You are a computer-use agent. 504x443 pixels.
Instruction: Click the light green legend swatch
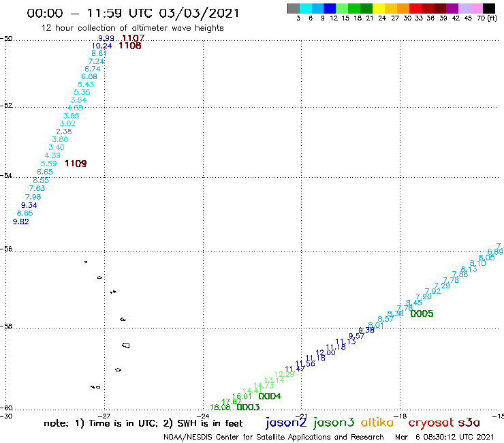point(342,8)
